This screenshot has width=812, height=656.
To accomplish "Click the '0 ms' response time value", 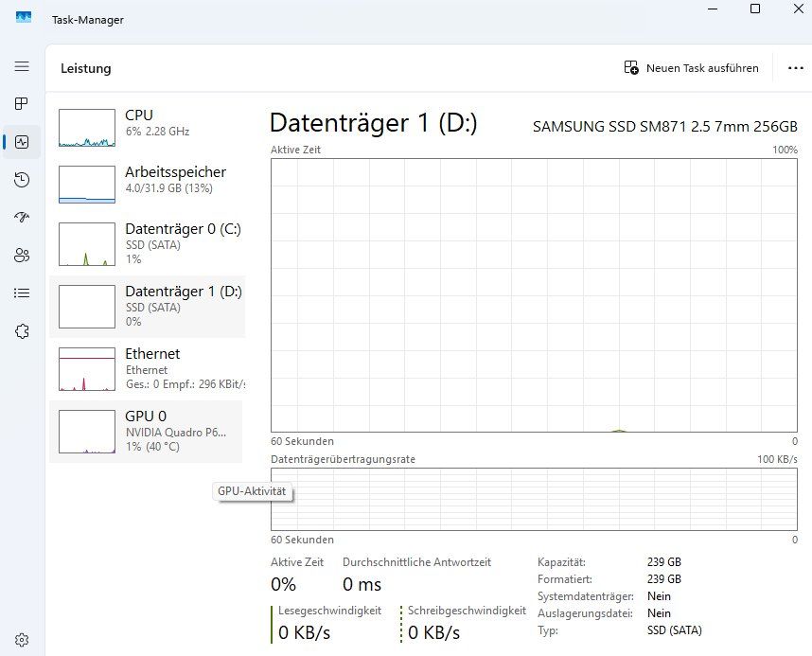I will tap(362, 584).
